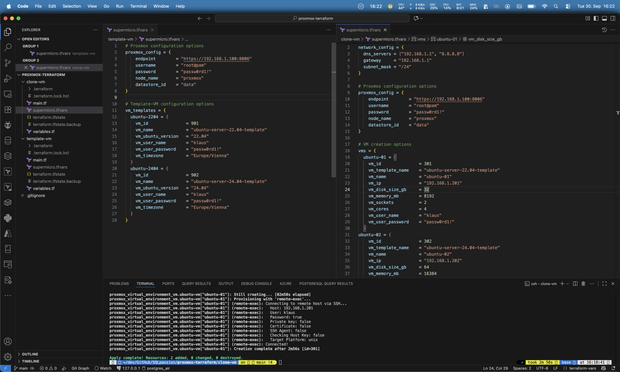Click Ln 24, Col 29 cursor position

coord(495,368)
